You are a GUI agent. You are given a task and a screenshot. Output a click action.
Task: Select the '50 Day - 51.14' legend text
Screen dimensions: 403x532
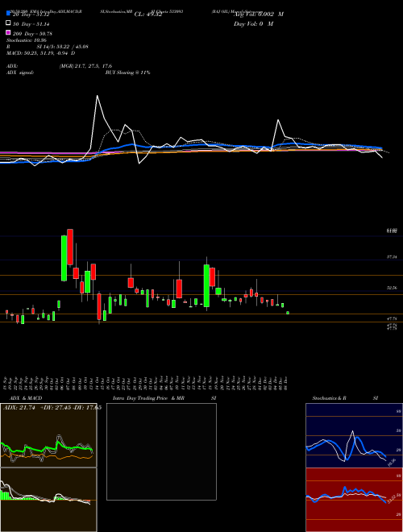pyautogui.click(x=31, y=24)
